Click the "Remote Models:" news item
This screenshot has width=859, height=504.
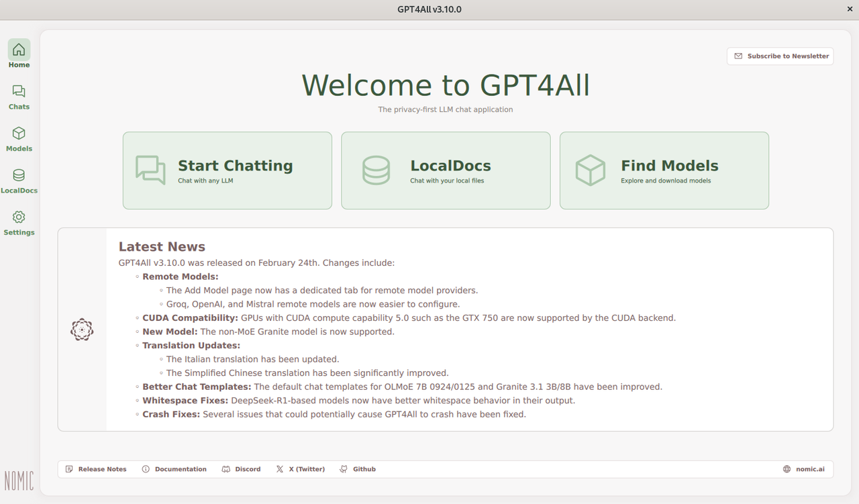pos(181,276)
